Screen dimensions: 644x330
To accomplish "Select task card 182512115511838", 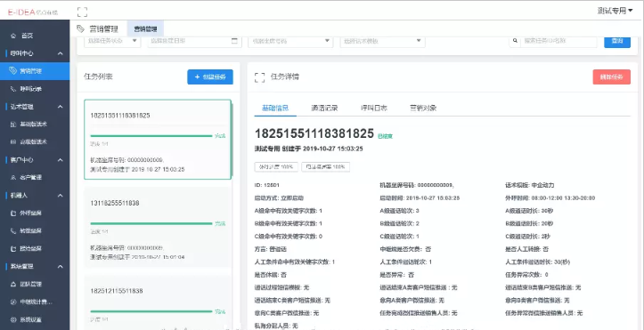I will 158,302.
